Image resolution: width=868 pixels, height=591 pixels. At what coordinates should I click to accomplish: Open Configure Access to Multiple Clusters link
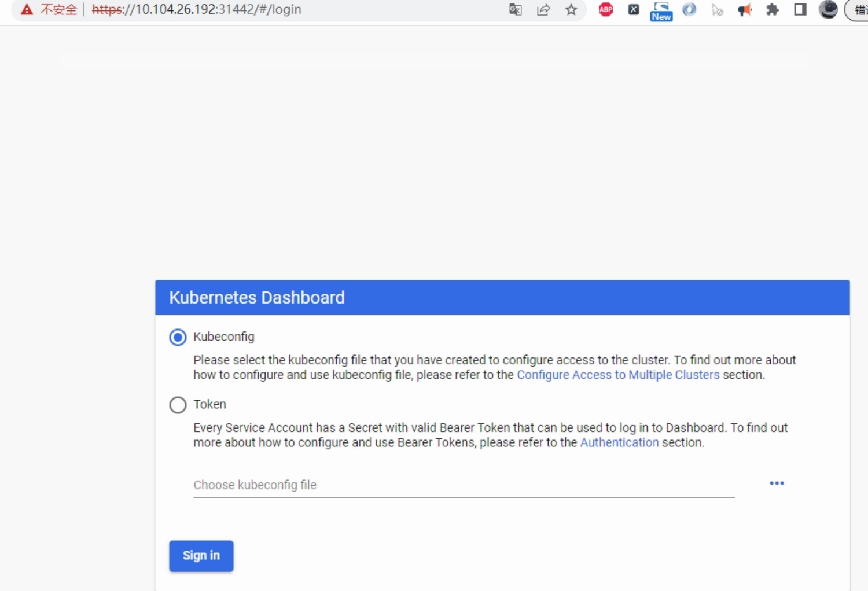[618, 375]
